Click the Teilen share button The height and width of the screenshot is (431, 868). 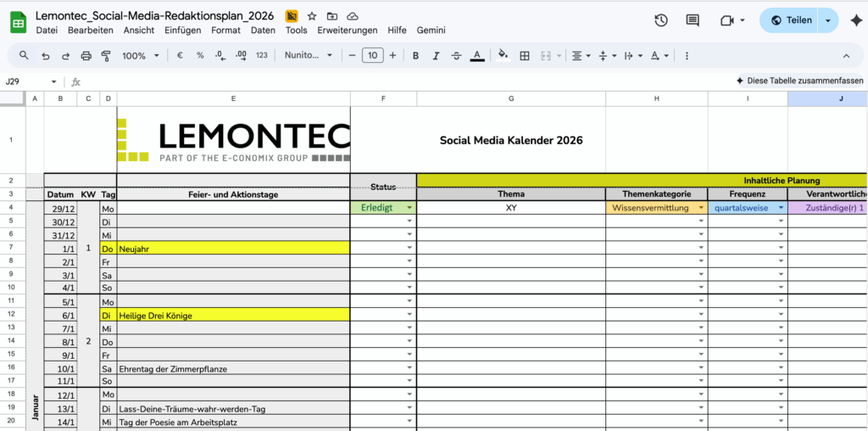tap(790, 20)
